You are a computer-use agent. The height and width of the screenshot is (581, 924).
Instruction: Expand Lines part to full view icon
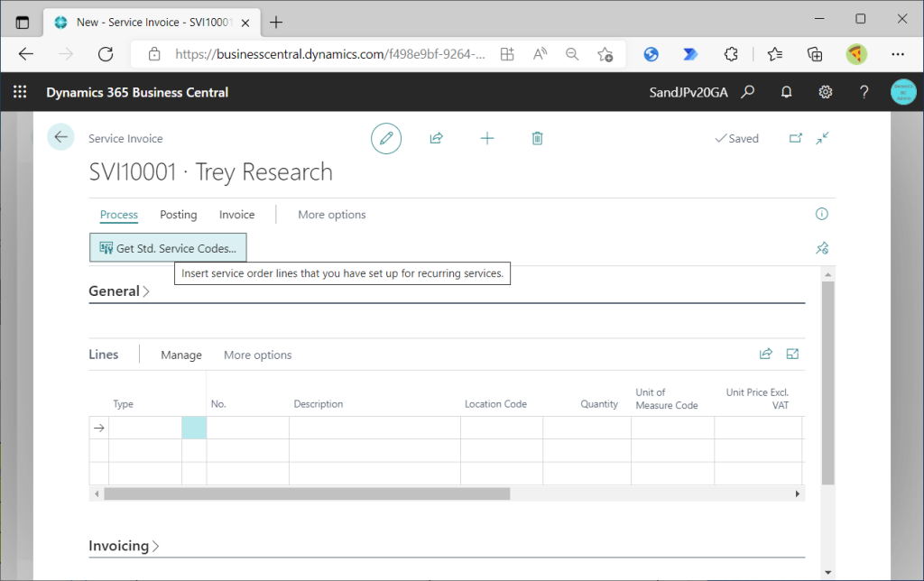point(792,355)
